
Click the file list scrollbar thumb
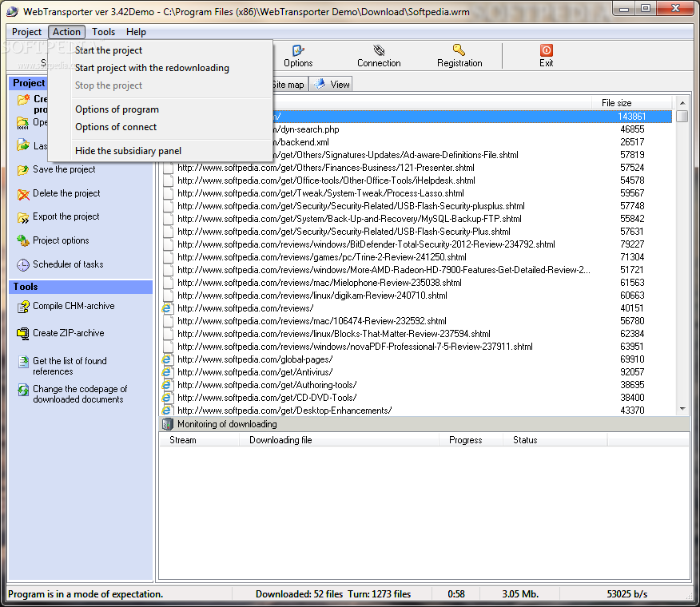pos(682,116)
